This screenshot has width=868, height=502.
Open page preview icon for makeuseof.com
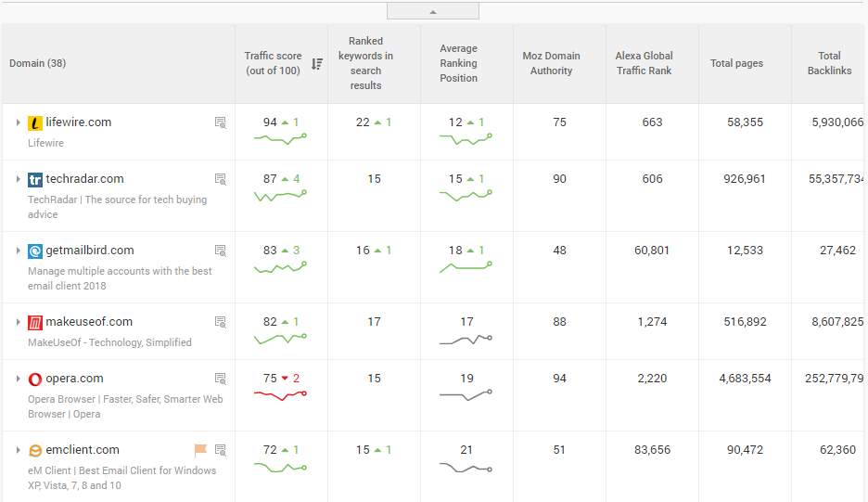(221, 322)
